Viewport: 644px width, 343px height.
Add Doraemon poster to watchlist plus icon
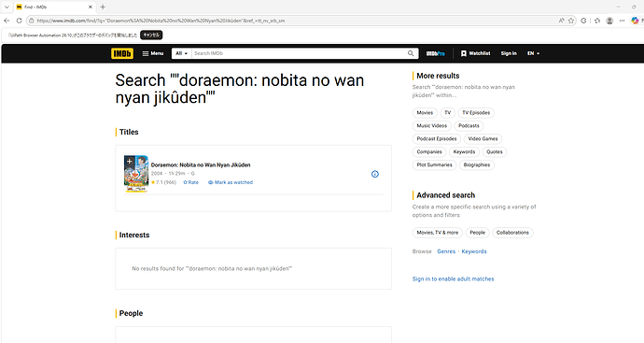point(129,161)
